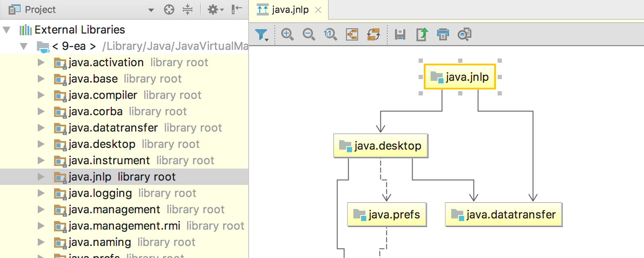Expand java.desktop in the project tree
This screenshot has width=644, height=258.
[41, 144]
